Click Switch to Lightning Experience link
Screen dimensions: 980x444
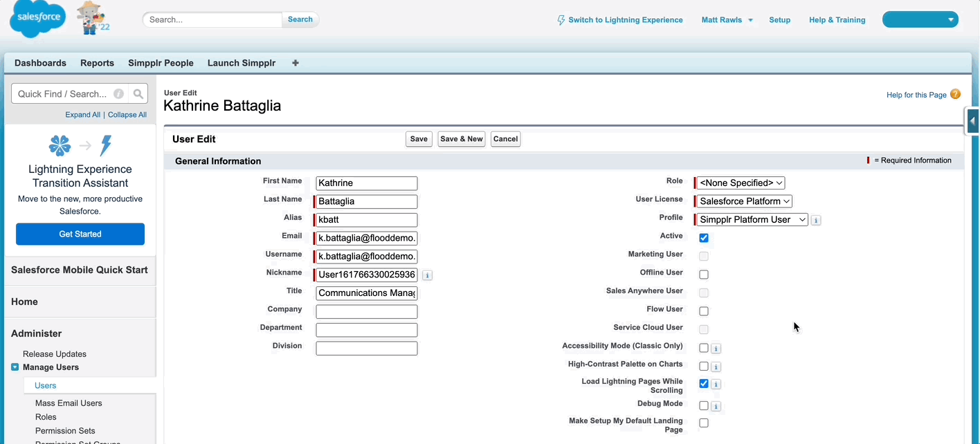coord(626,20)
